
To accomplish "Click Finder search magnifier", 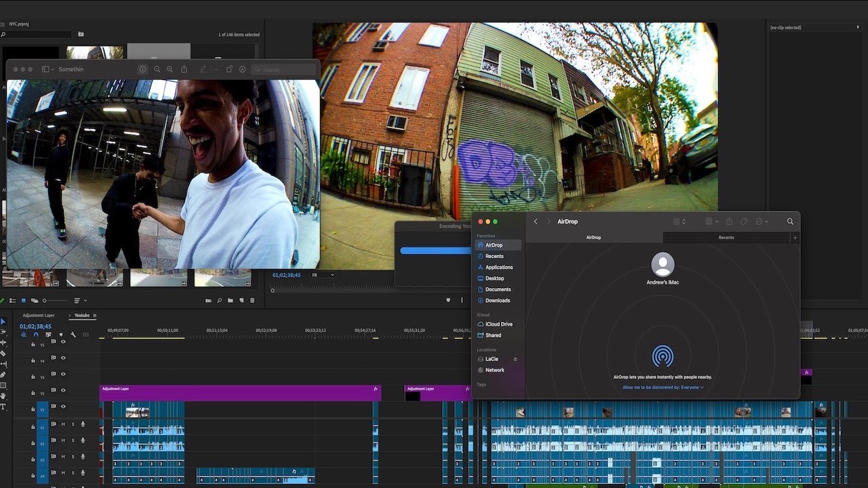I will point(790,222).
